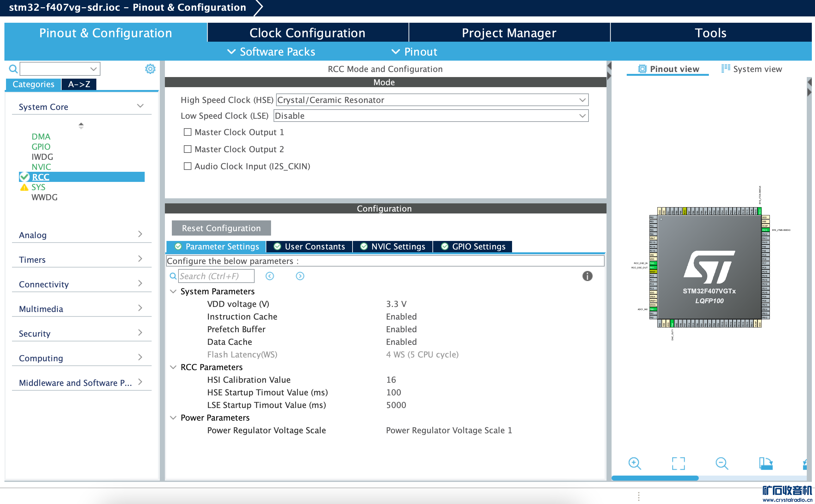
Task: Go to next search result arrow
Action: 300,276
